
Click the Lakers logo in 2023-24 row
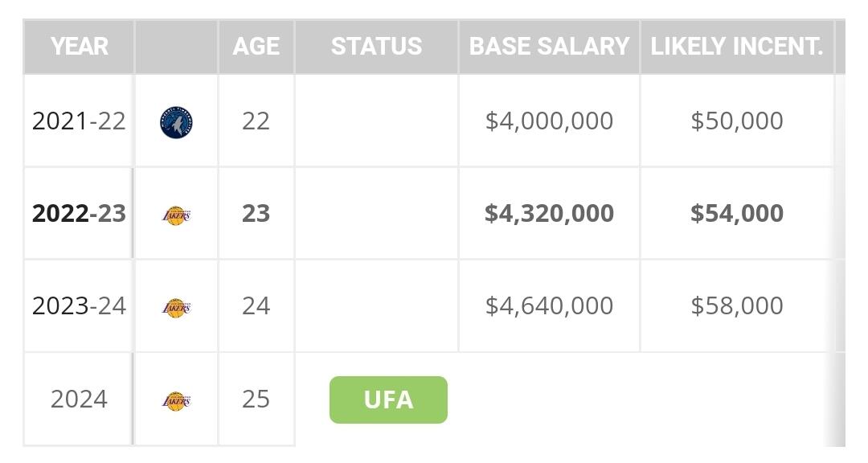pos(176,307)
